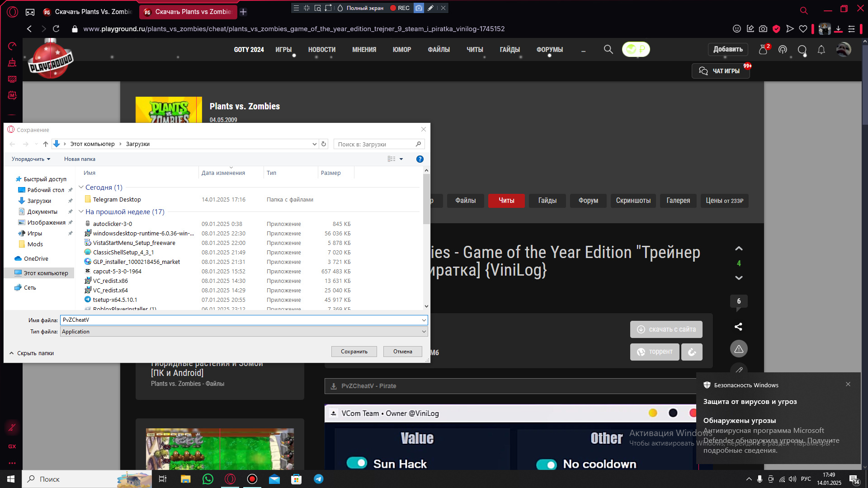
Task: Open notifications bell icon on Playground
Action: pos(821,50)
